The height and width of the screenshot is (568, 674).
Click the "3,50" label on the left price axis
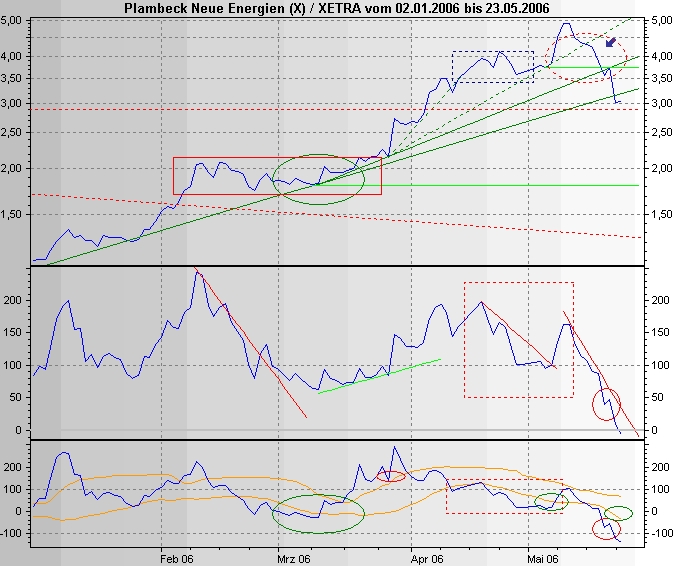(12, 78)
